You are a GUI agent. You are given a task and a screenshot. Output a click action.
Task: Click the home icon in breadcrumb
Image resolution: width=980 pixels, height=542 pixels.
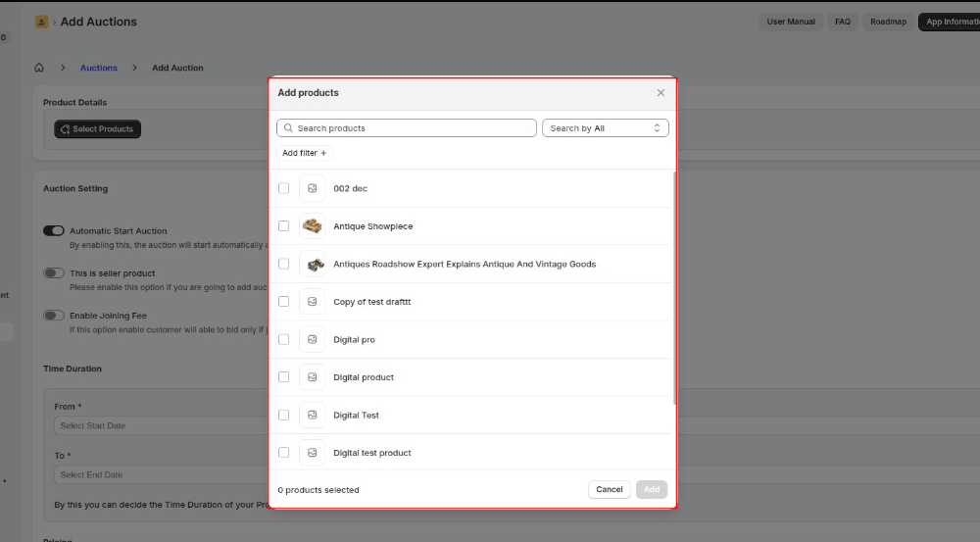point(39,68)
